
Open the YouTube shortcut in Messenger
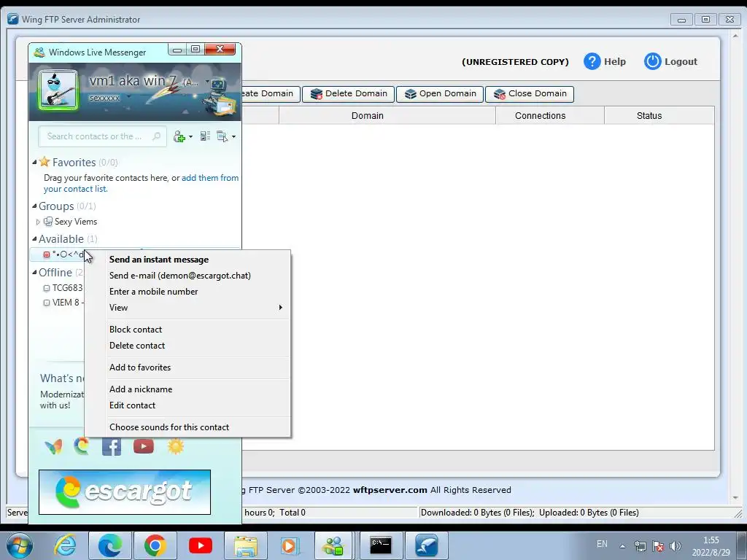[x=144, y=446]
